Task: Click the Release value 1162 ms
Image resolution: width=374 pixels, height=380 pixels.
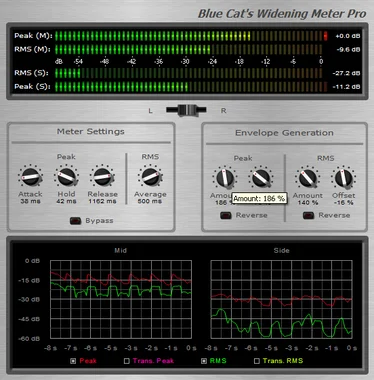Action: point(102,201)
